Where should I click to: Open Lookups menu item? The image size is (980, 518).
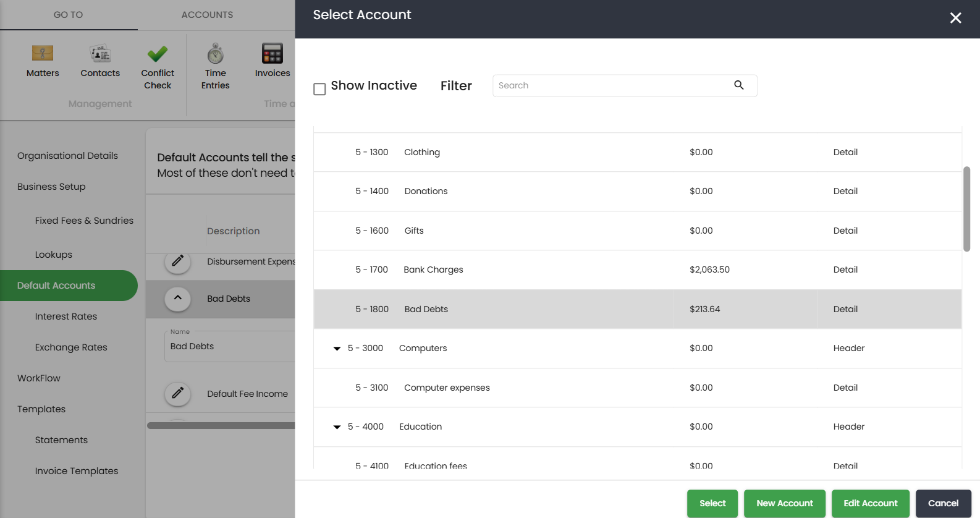(x=54, y=255)
